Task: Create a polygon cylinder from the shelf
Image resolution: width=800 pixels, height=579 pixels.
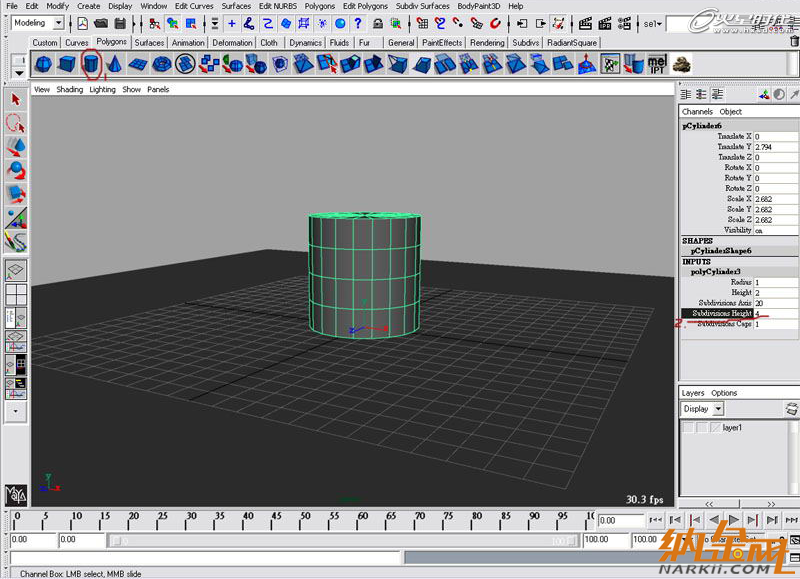Action: click(90, 65)
